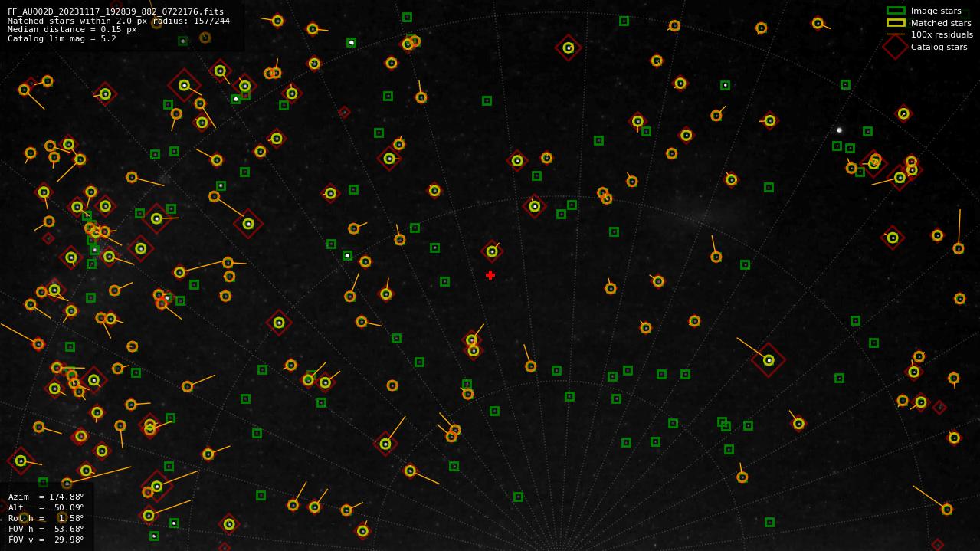Select the 'FOV v = 29.98°' readout

click(46, 540)
